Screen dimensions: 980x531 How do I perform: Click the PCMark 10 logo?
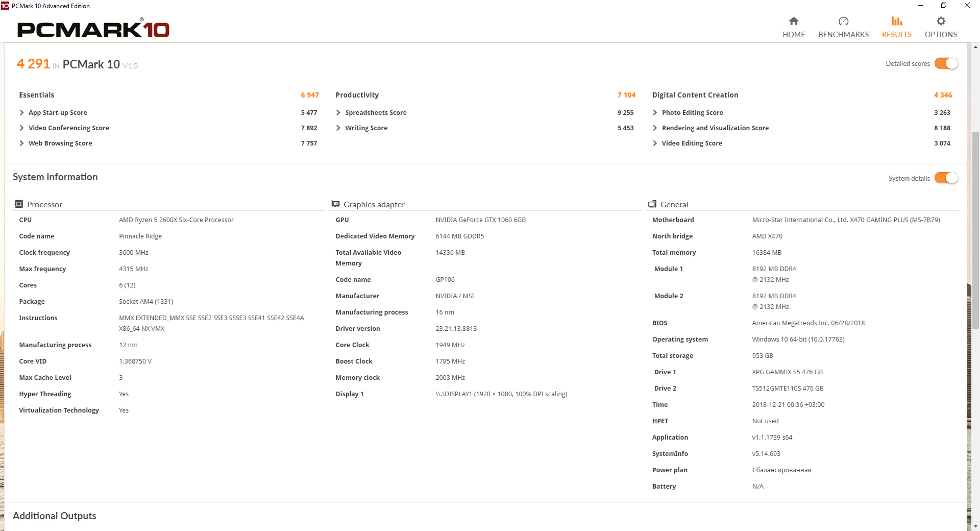pyautogui.click(x=93, y=29)
